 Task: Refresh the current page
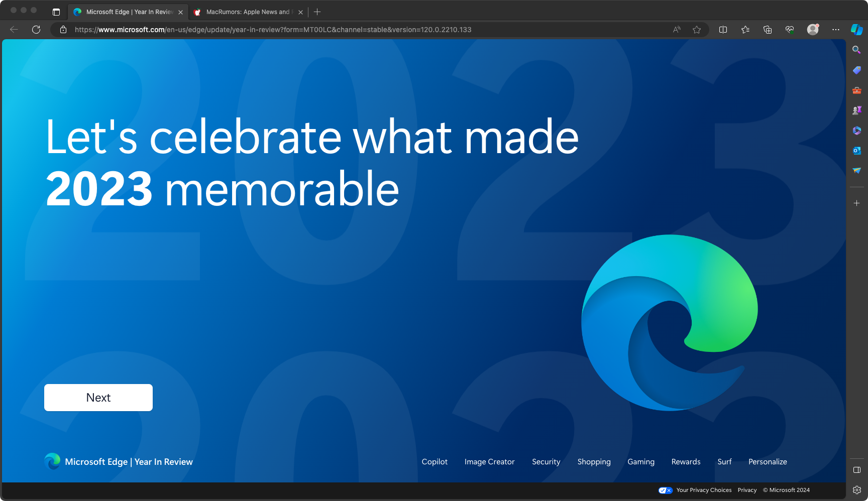tap(36, 30)
